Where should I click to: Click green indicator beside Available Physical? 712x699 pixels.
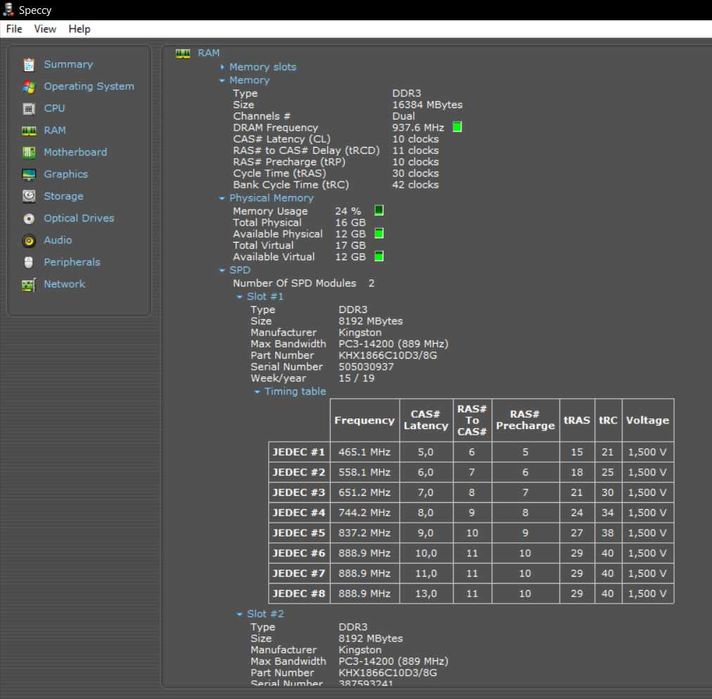tap(379, 233)
